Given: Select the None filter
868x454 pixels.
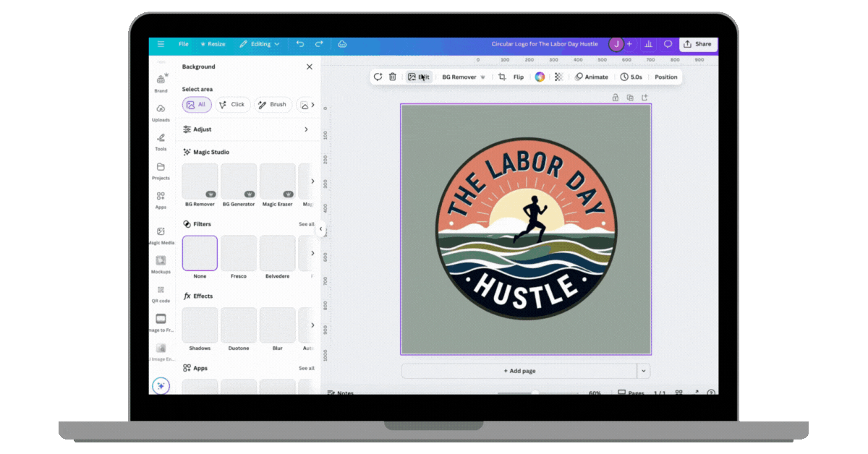Looking at the screenshot, I should 200,253.
